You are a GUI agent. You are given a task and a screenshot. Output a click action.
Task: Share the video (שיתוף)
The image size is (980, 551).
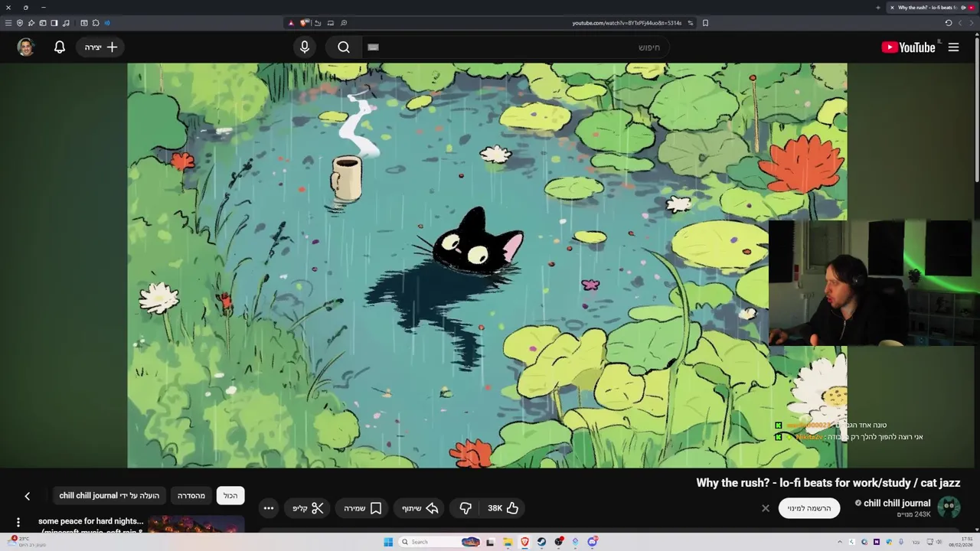(420, 508)
